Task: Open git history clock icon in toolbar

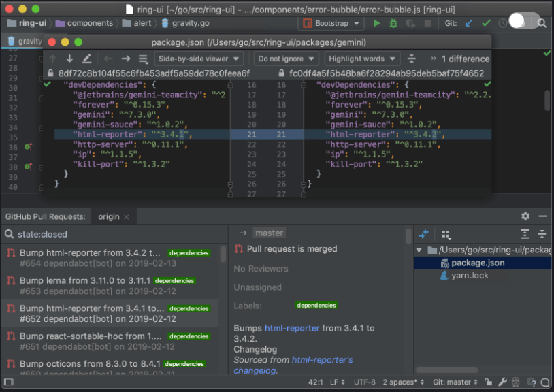Action: pyautogui.click(x=503, y=23)
